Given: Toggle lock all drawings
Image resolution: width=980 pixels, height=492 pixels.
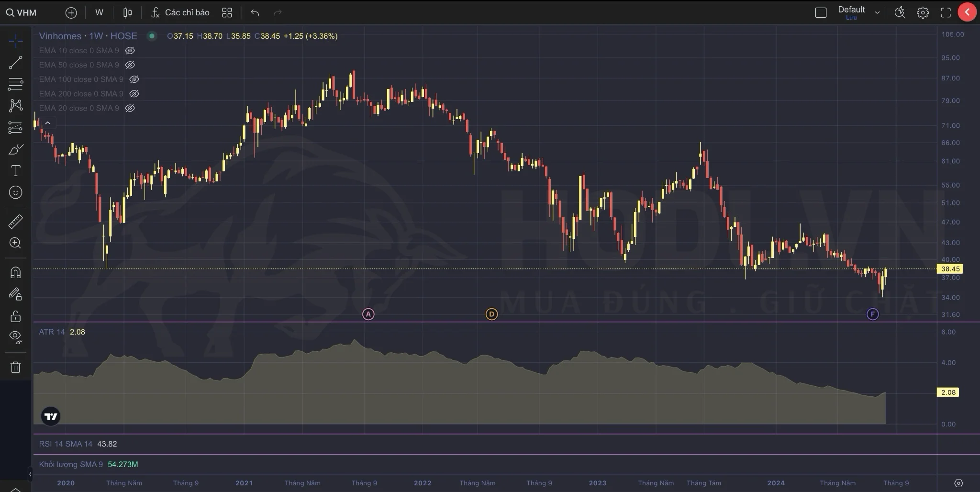Looking at the screenshot, I should pyautogui.click(x=15, y=316).
